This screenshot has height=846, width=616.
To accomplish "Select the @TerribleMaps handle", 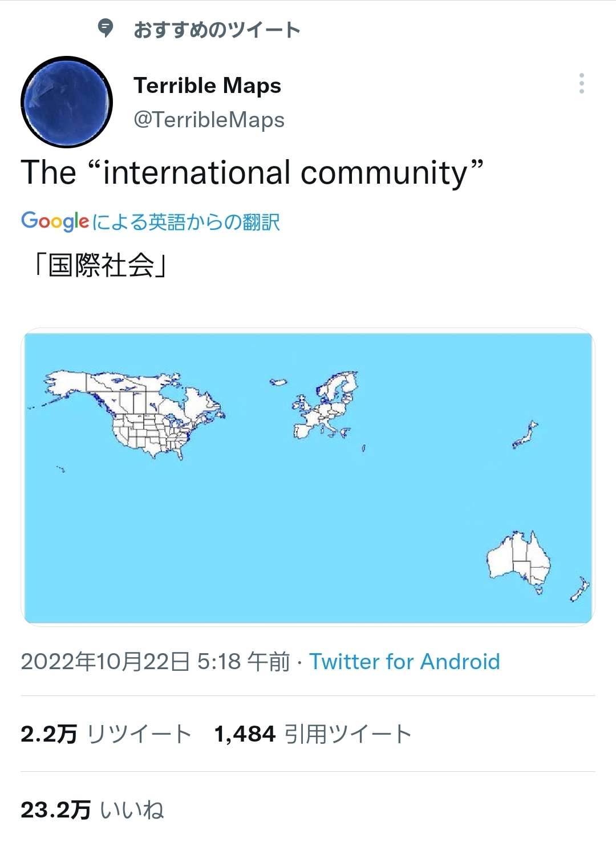I will pyautogui.click(x=209, y=120).
